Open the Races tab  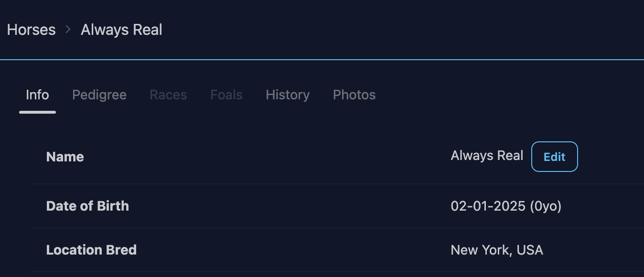click(x=168, y=95)
